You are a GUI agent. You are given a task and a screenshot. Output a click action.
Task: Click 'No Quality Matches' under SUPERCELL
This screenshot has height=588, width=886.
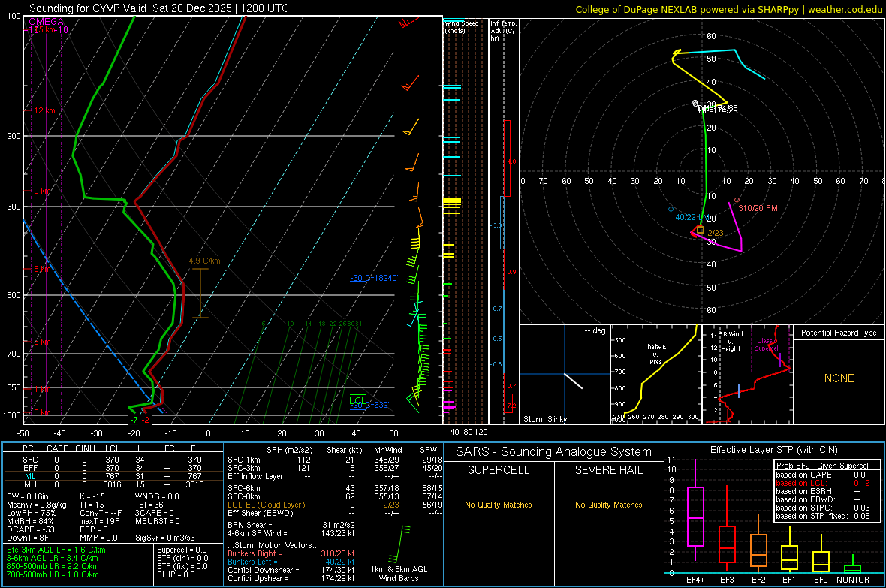coord(499,505)
